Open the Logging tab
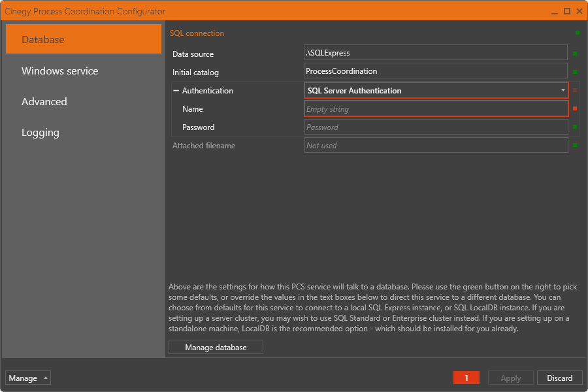This screenshot has height=392, width=588. click(x=41, y=133)
